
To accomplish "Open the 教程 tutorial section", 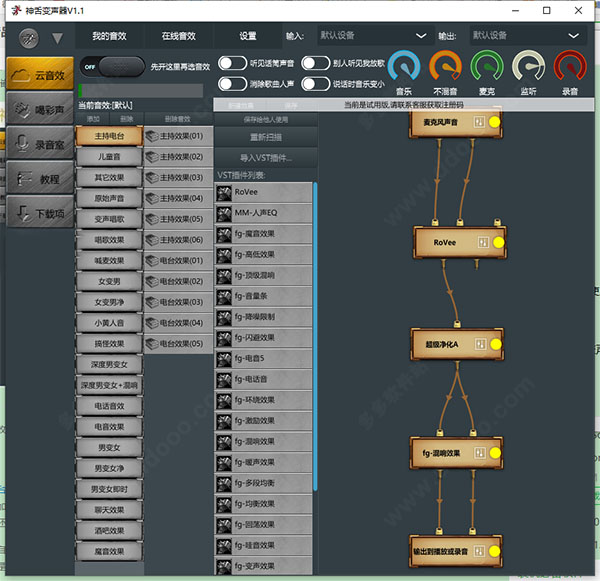I will click(40, 178).
